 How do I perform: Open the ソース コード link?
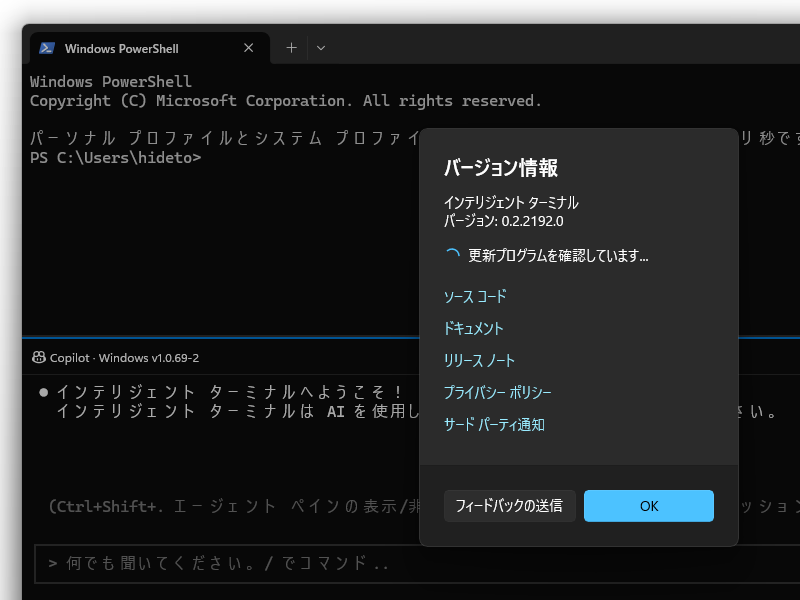475,297
